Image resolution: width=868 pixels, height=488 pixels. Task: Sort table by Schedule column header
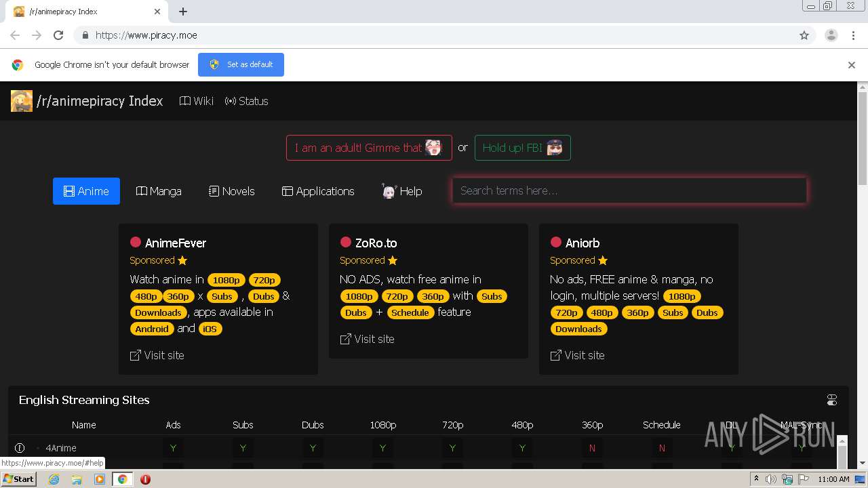(x=662, y=425)
